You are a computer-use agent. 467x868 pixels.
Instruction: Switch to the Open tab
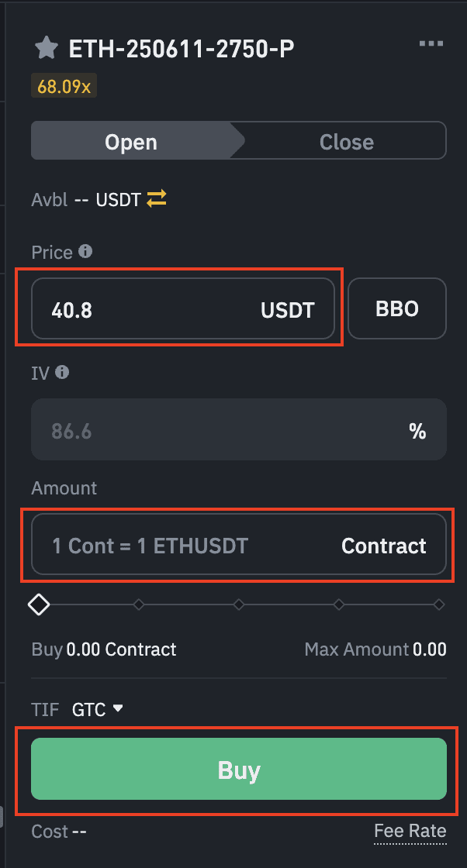(132, 143)
